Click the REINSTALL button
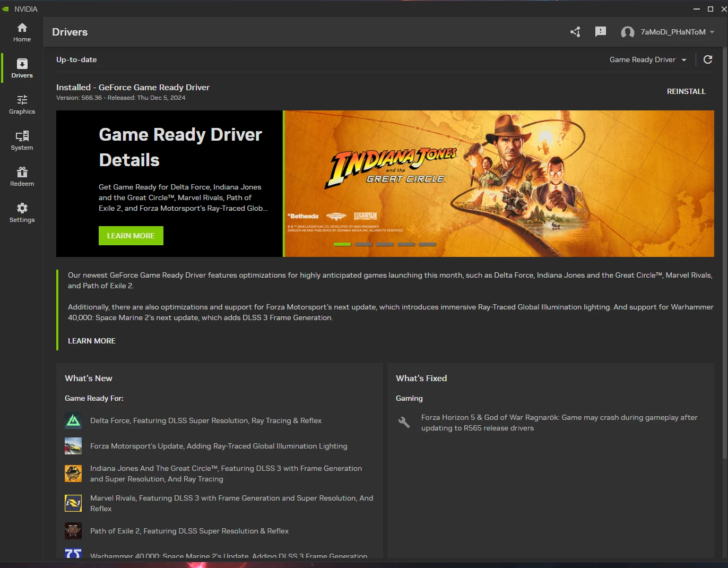 click(x=686, y=91)
